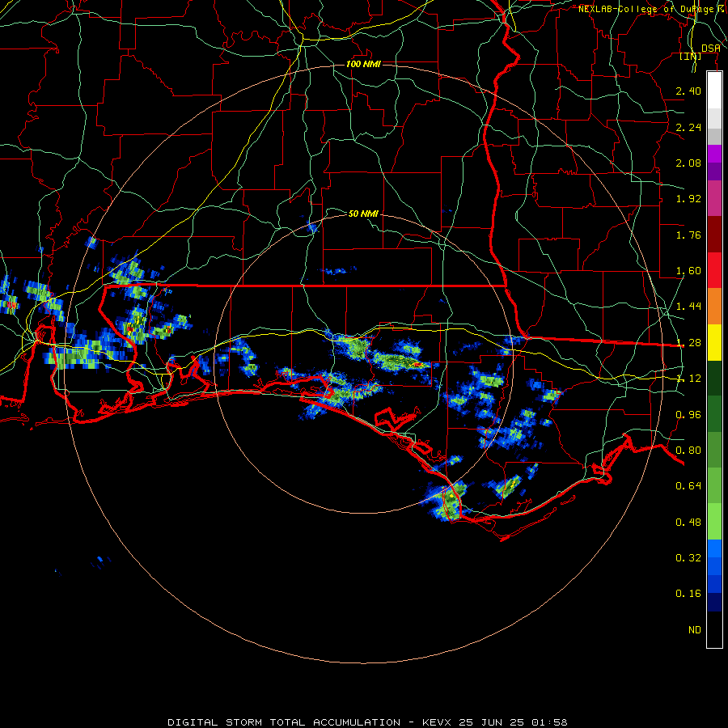Screen dimensions: 728x728
Task: Click the "2.40" scale value
Action: click(688, 91)
